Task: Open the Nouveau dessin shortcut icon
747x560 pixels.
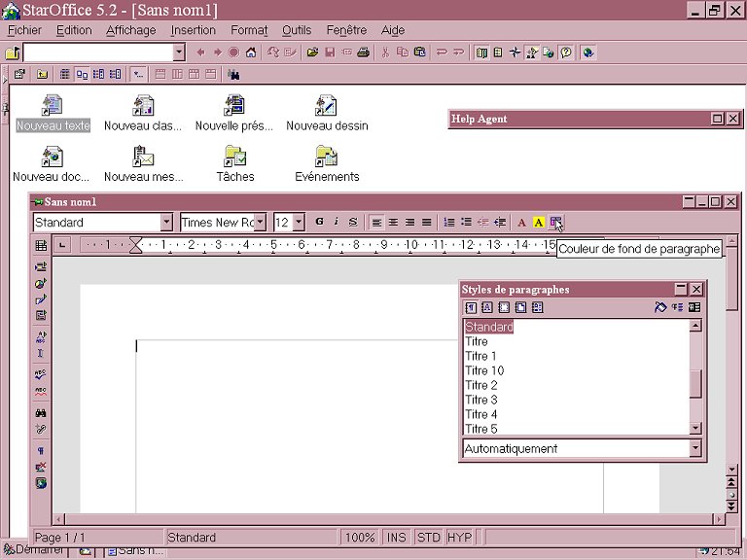Action: [327, 105]
